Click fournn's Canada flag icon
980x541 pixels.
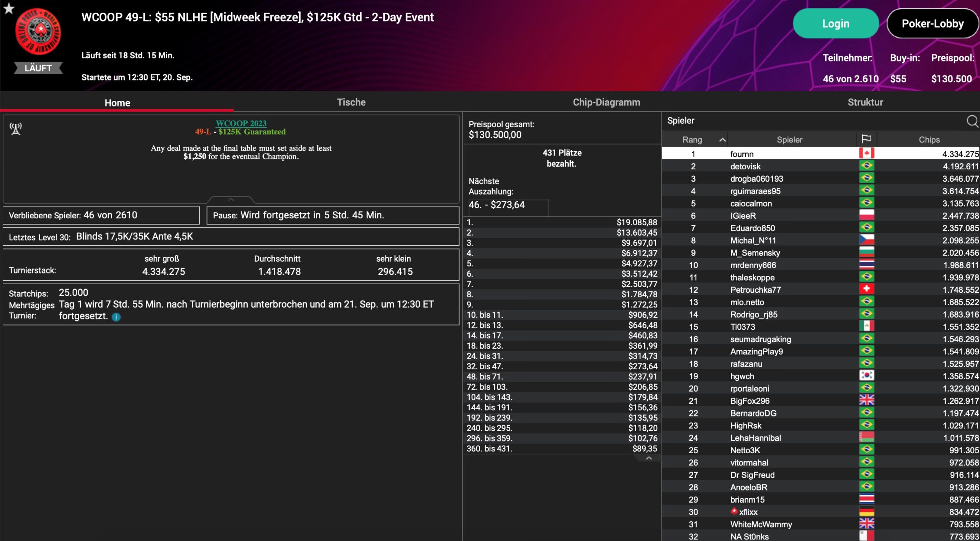[866, 154]
